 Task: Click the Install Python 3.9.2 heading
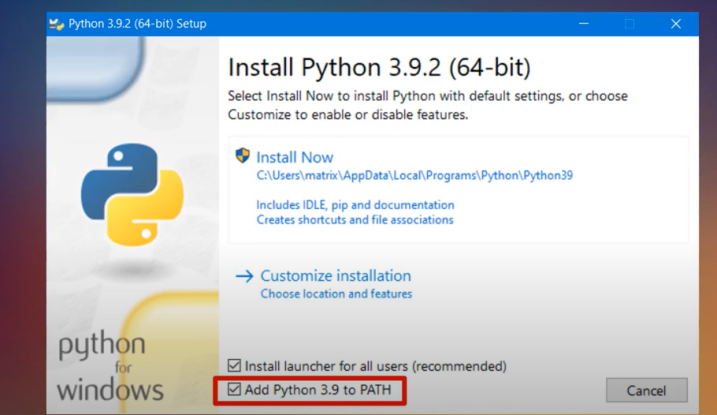pos(379,68)
